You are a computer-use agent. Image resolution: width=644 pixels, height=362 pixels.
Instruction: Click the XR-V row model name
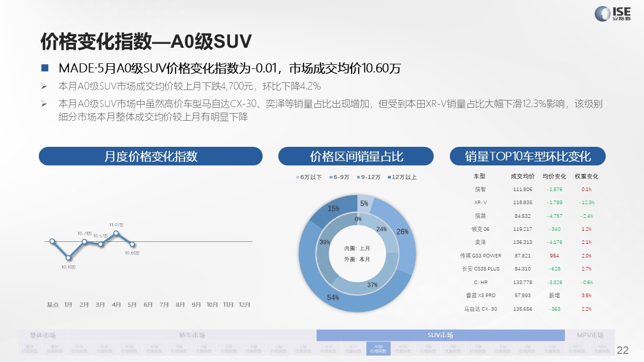point(480,203)
